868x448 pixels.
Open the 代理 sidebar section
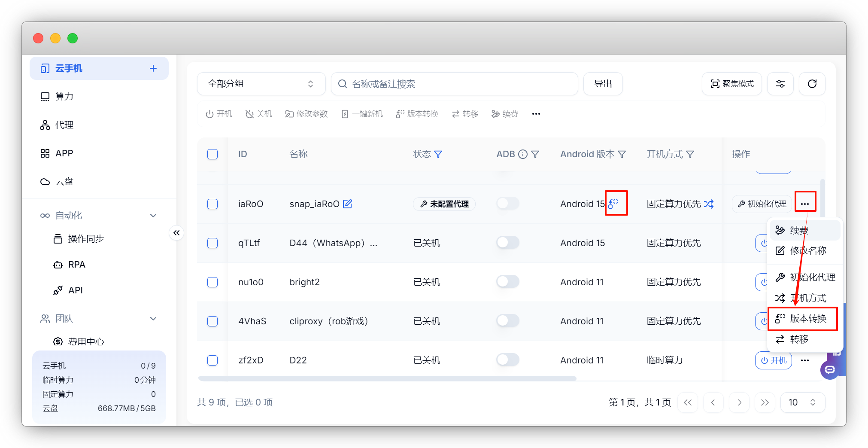point(99,125)
